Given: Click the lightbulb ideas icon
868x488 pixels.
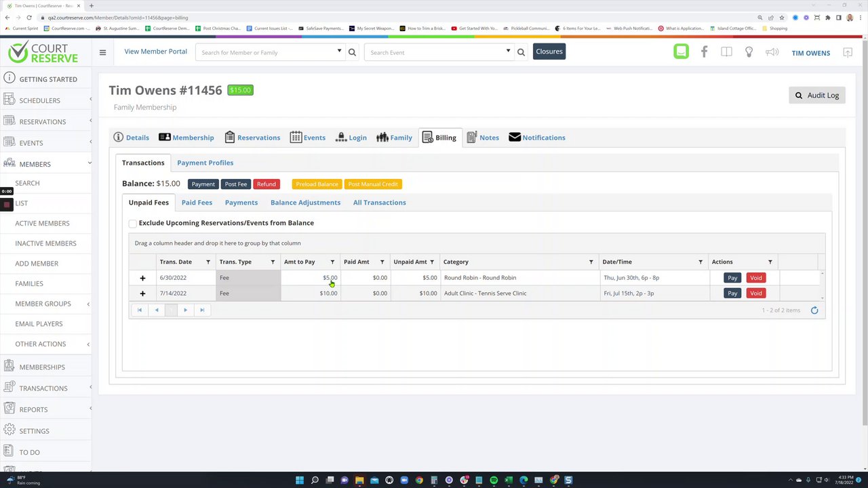Looking at the screenshot, I should point(749,52).
